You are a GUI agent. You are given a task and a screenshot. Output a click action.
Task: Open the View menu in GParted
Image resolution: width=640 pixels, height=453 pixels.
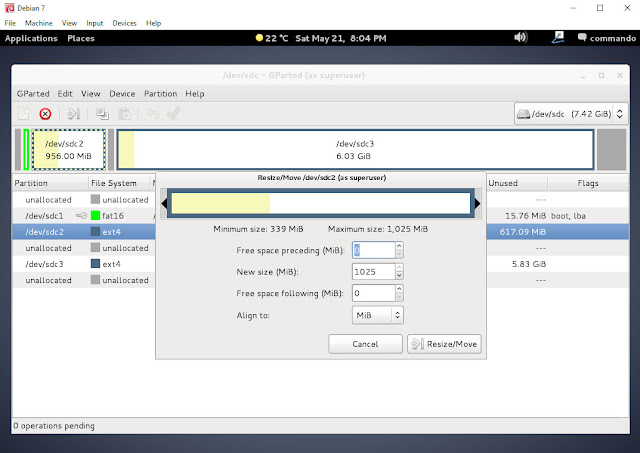click(x=91, y=93)
